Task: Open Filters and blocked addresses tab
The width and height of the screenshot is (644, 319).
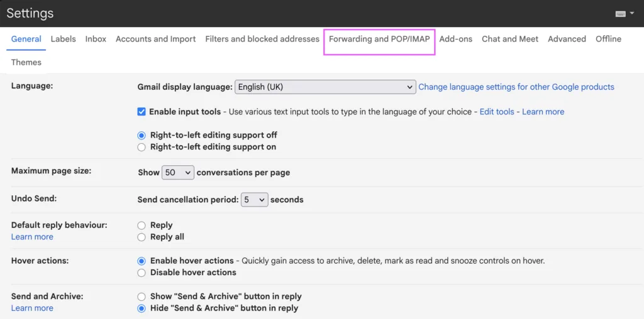Action: (x=262, y=39)
